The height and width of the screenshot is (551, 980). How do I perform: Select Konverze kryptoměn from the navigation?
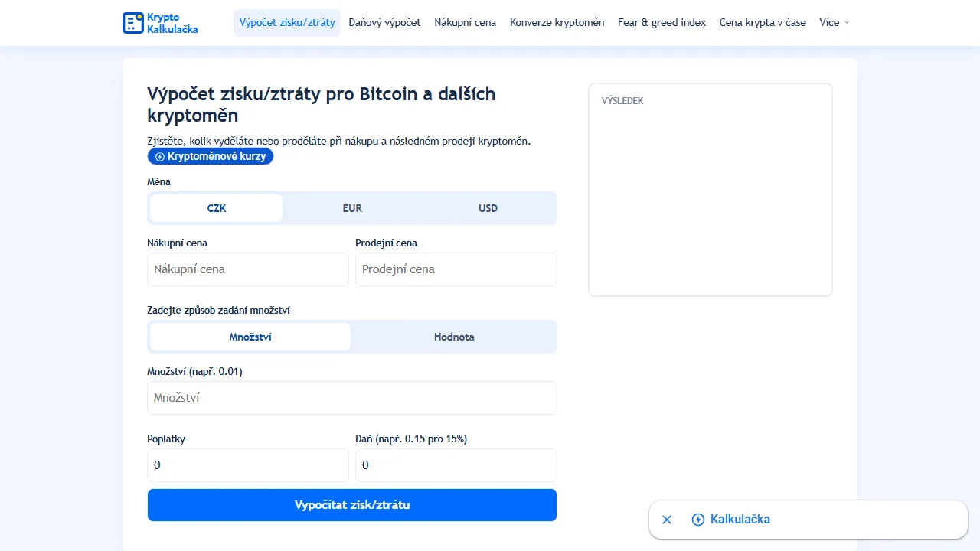coord(557,22)
